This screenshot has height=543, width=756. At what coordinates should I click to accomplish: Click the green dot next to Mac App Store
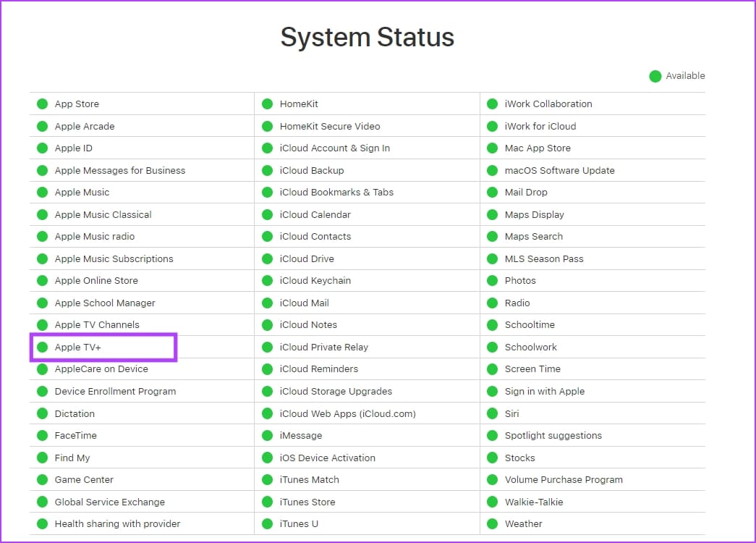[x=492, y=148]
